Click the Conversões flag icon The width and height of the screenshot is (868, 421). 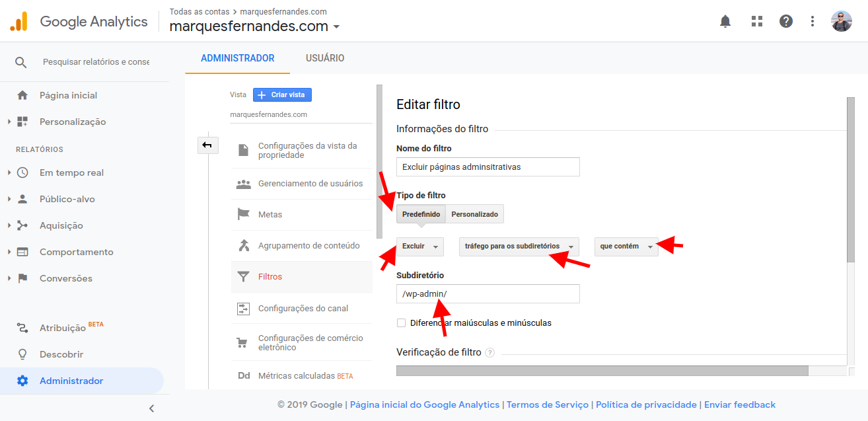(22, 278)
